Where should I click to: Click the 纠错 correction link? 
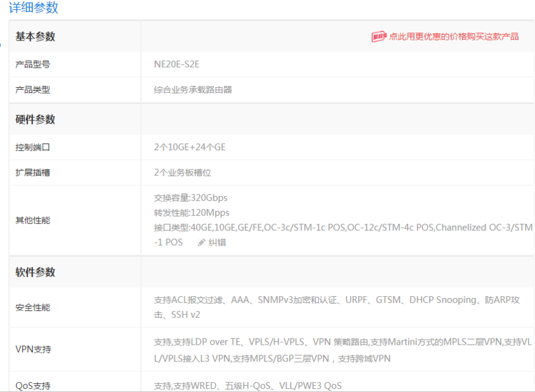[217, 243]
